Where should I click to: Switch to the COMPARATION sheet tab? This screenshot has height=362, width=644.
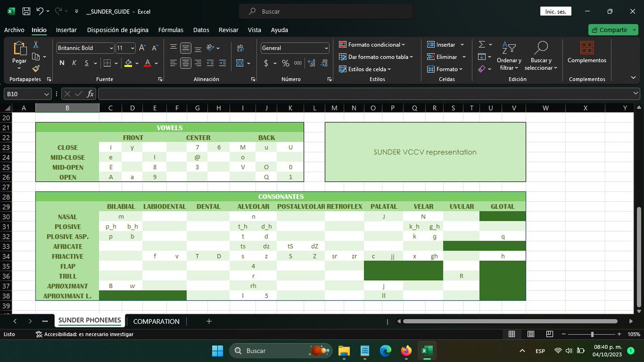156,321
